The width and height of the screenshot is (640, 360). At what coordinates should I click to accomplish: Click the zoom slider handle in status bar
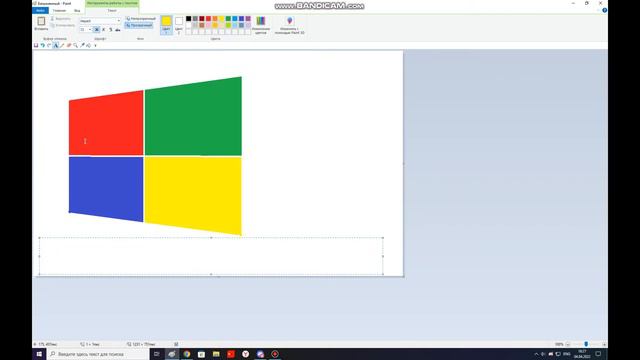pos(586,344)
